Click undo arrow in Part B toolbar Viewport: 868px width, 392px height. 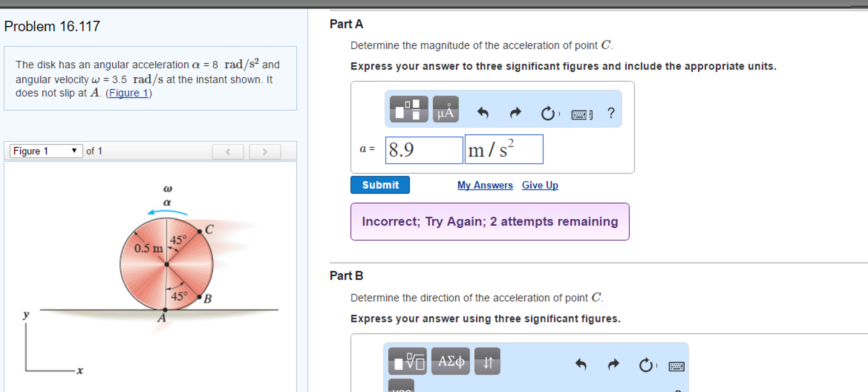581,364
